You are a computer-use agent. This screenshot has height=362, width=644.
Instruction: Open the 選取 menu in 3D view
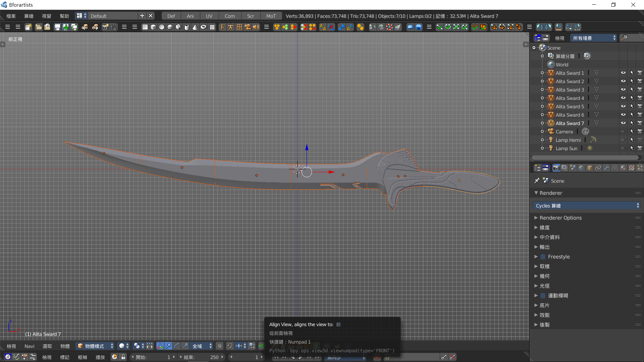tap(47, 346)
